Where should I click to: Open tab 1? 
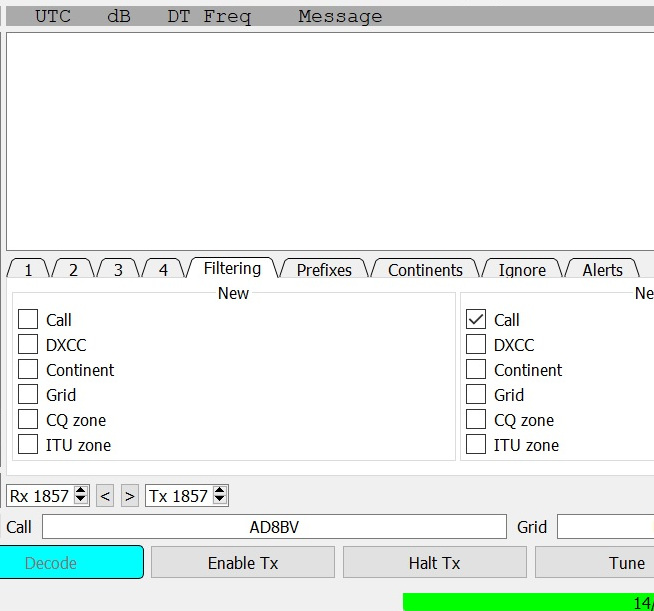[x=28, y=269]
